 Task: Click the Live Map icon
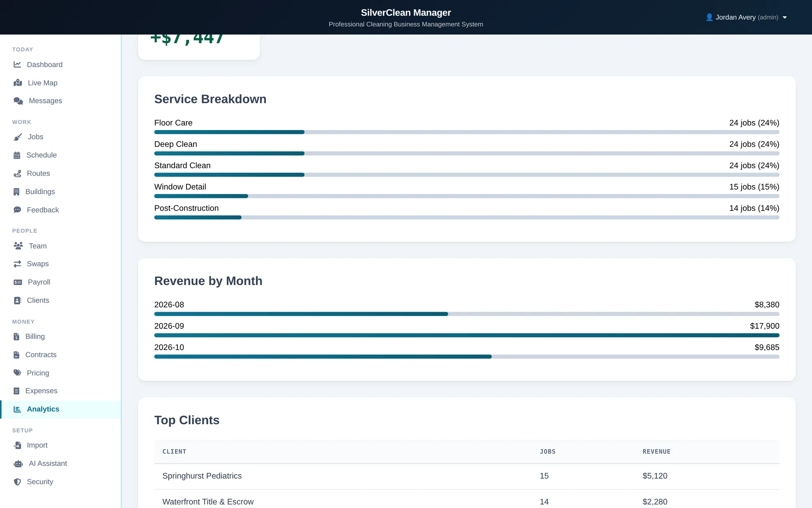point(18,83)
